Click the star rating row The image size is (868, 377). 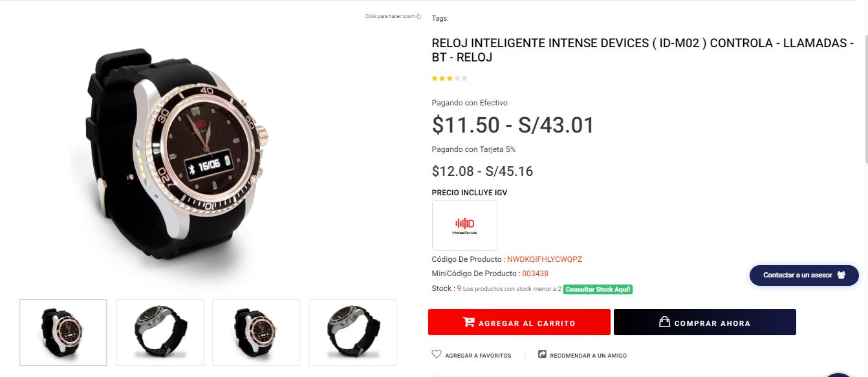(450, 78)
